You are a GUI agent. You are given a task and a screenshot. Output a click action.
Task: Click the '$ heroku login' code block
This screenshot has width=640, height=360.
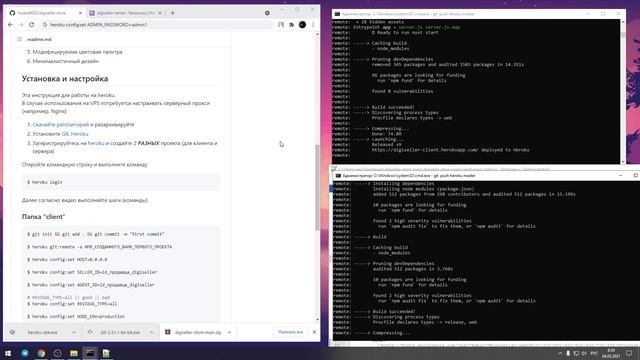[121, 182]
